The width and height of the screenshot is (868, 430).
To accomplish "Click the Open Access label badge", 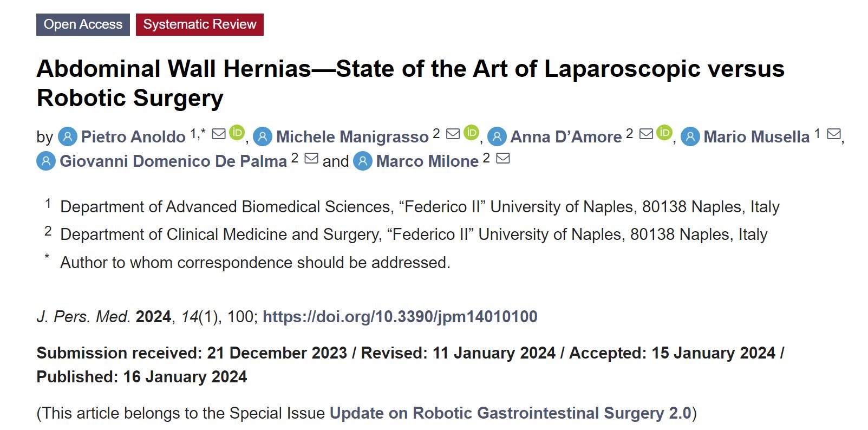I will (x=83, y=25).
